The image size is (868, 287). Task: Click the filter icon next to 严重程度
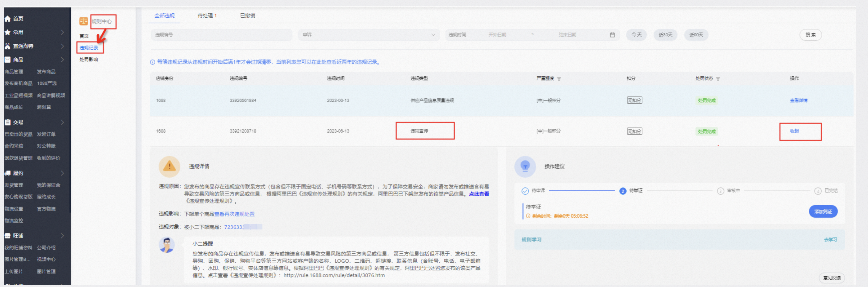559,79
